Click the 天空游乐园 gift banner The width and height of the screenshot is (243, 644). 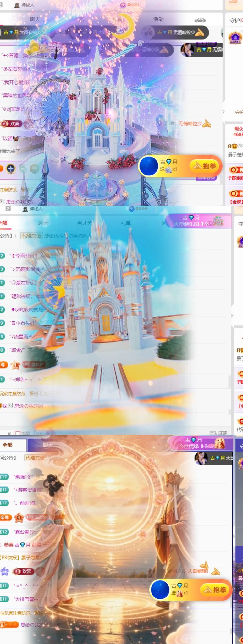199,221
